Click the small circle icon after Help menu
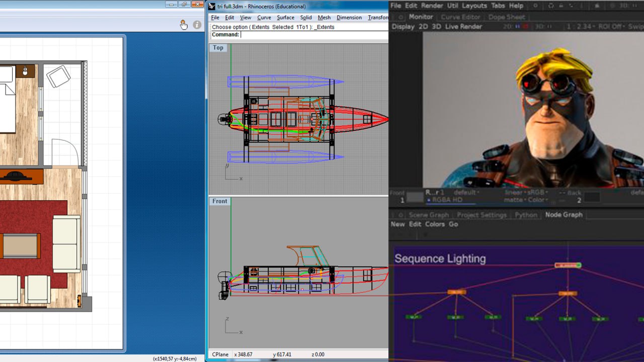The image size is (644, 362). click(x=536, y=6)
